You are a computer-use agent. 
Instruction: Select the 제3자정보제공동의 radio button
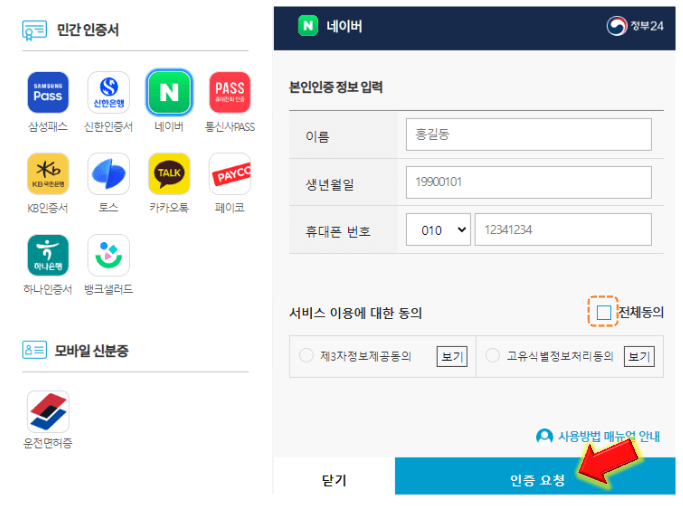click(x=306, y=355)
